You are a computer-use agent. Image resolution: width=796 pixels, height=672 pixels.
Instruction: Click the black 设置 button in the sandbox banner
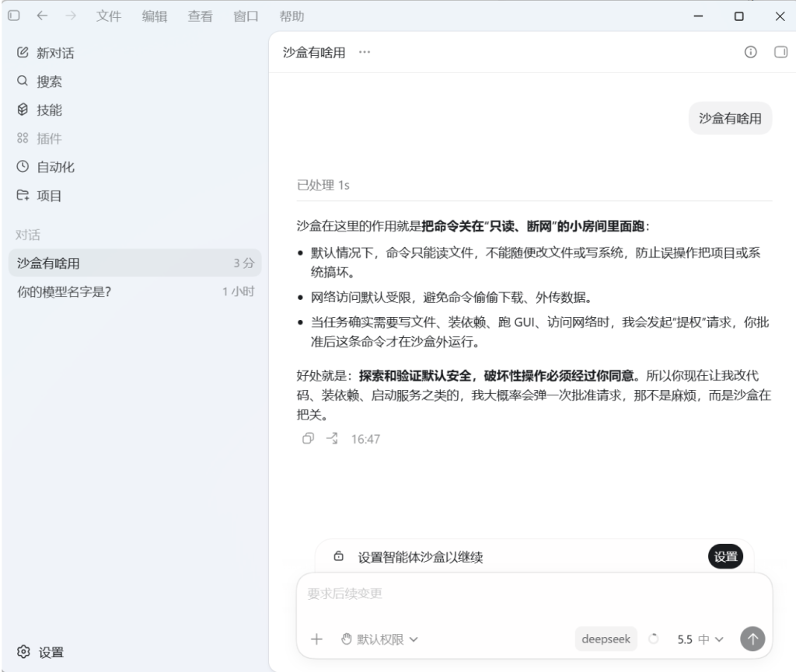coord(725,556)
